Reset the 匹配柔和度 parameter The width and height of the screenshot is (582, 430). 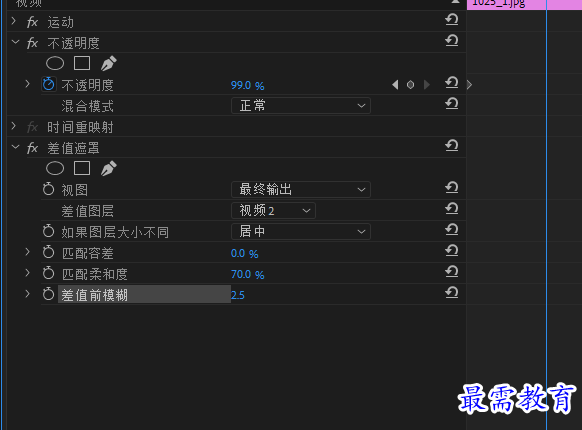coord(452,272)
